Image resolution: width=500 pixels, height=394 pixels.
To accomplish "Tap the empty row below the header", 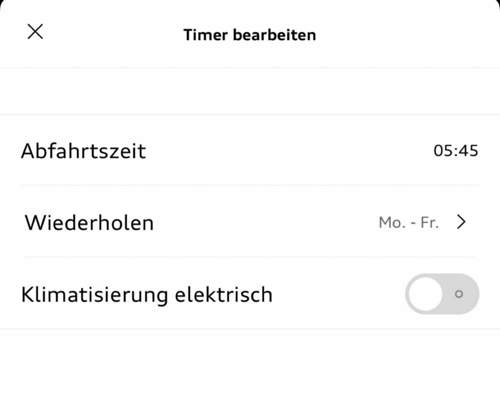I will click(x=250, y=91).
